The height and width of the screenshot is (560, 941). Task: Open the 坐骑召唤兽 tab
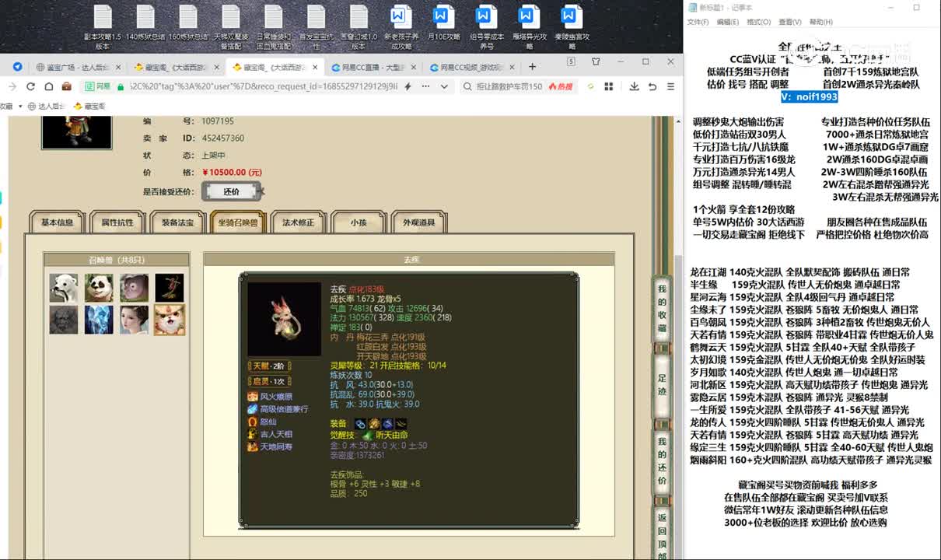pyautogui.click(x=238, y=222)
